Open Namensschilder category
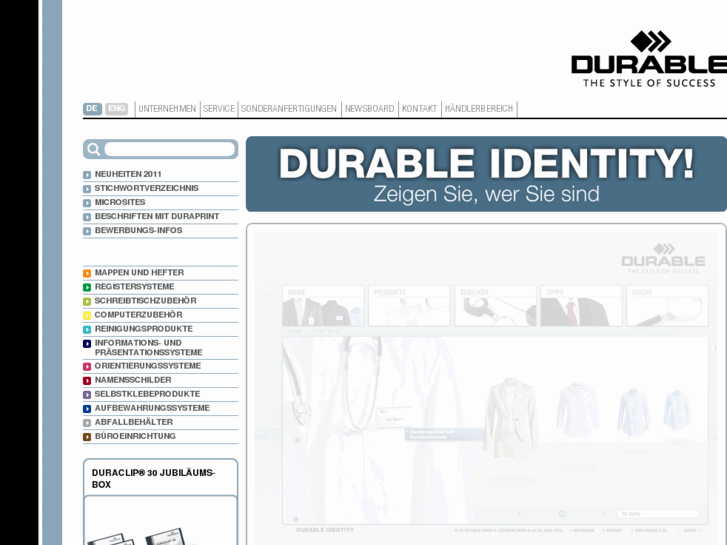 pos(133,380)
